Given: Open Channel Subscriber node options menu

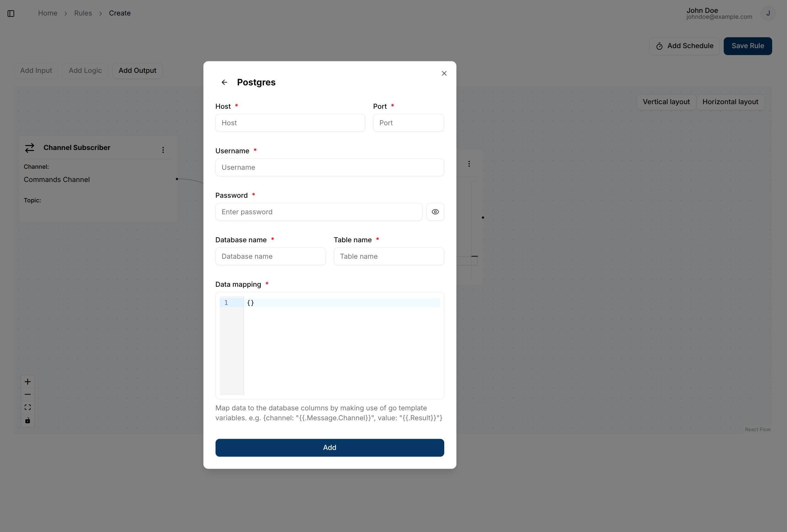Looking at the screenshot, I should pos(163,150).
